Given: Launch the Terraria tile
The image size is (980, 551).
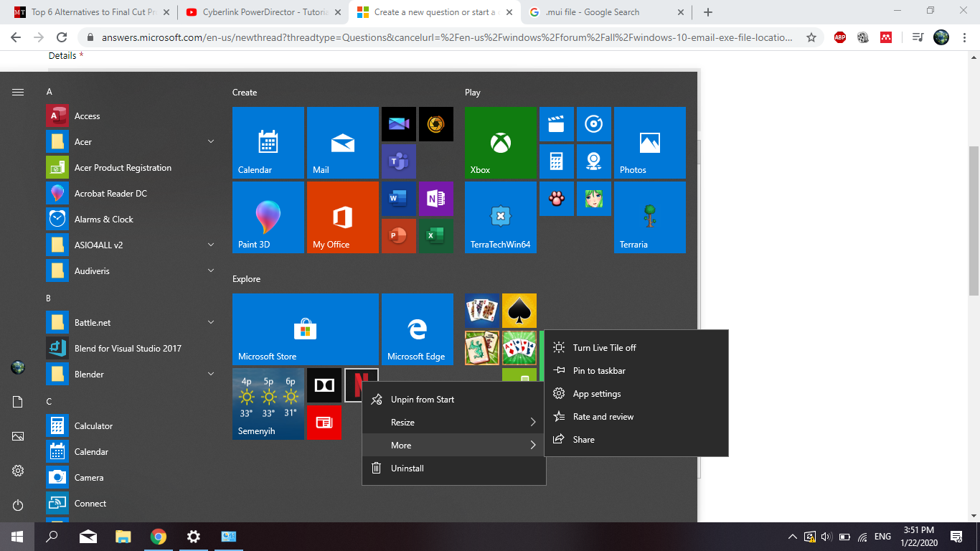Looking at the screenshot, I should point(649,217).
